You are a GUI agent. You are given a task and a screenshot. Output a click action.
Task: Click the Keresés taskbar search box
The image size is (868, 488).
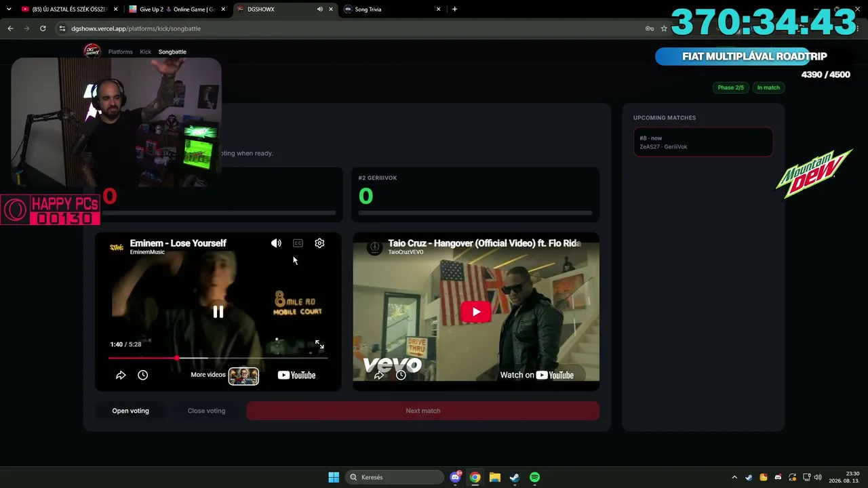pyautogui.click(x=395, y=477)
